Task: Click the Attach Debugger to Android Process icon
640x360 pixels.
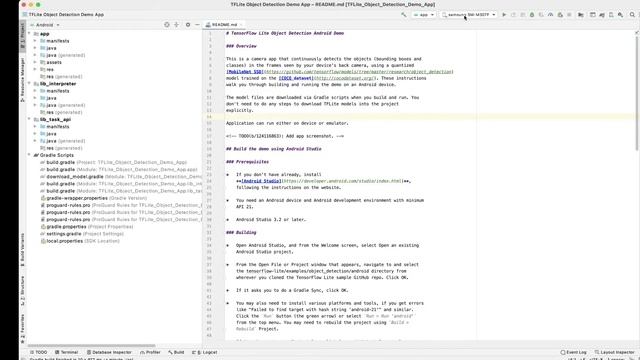Action: coord(560,15)
